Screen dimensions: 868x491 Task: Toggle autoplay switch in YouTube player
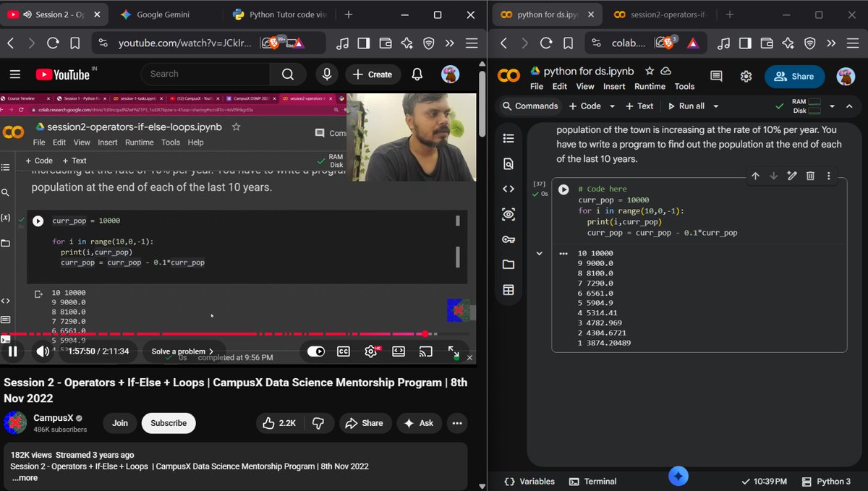(x=316, y=351)
